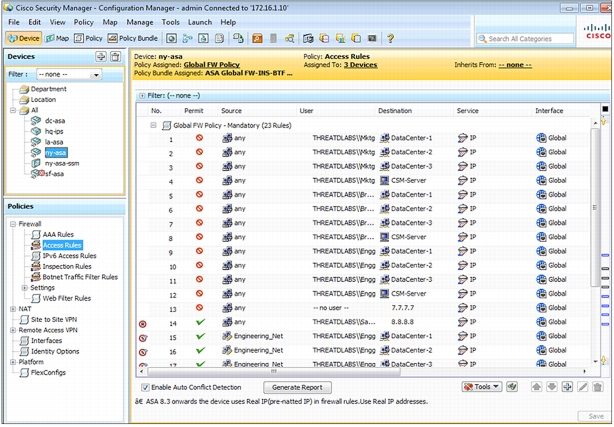Screen dimensions: 614x427
Task: Click permit checkmark in rule 14
Action: (200, 322)
